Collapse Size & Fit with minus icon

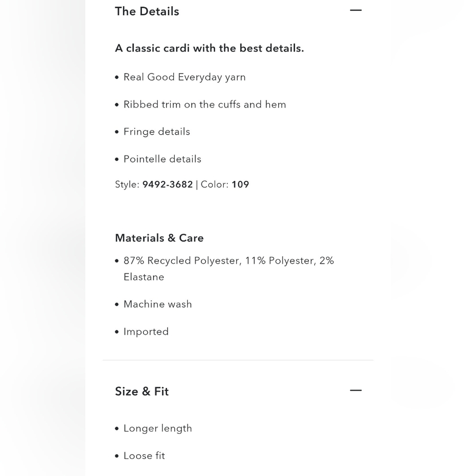(x=356, y=391)
